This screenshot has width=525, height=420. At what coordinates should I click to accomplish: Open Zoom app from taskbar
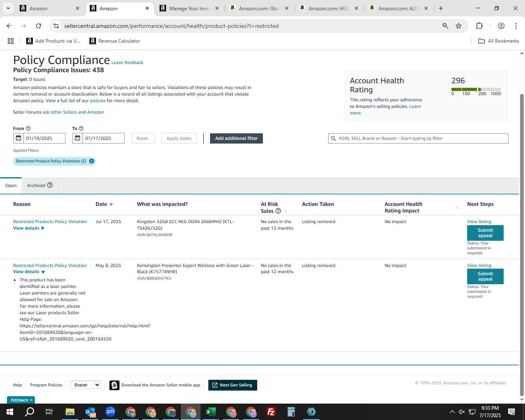110,412
